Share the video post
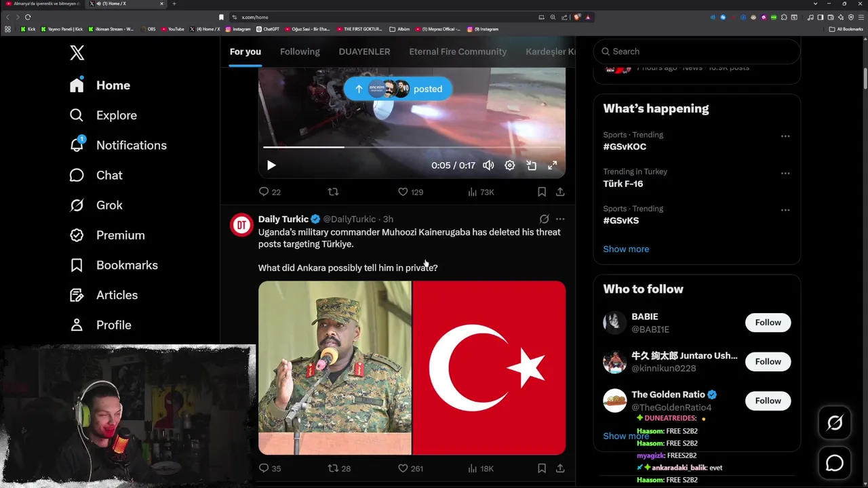The width and height of the screenshot is (868, 488). pyautogui.click(x=560, y=192)
